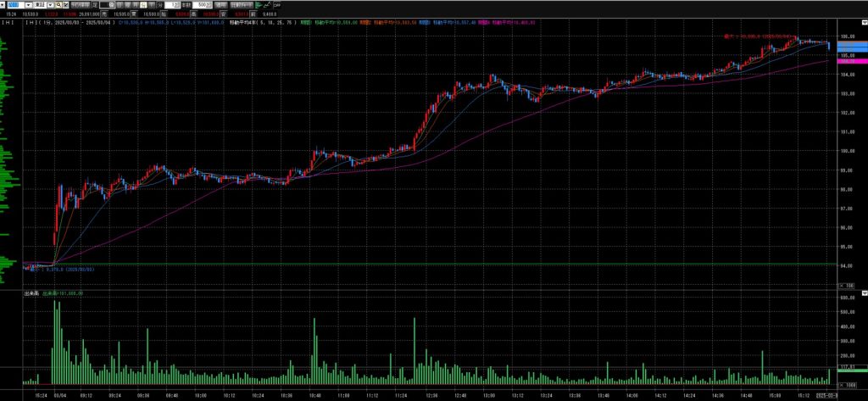Click the blue current price tag on the axis
868x401 pixels.
click(x=850, y=47)
